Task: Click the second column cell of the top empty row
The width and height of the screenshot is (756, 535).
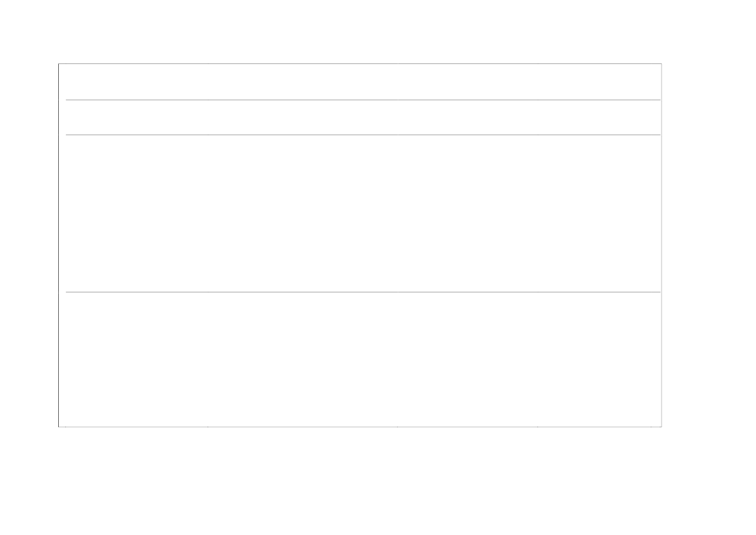Action: pos(302,82)
